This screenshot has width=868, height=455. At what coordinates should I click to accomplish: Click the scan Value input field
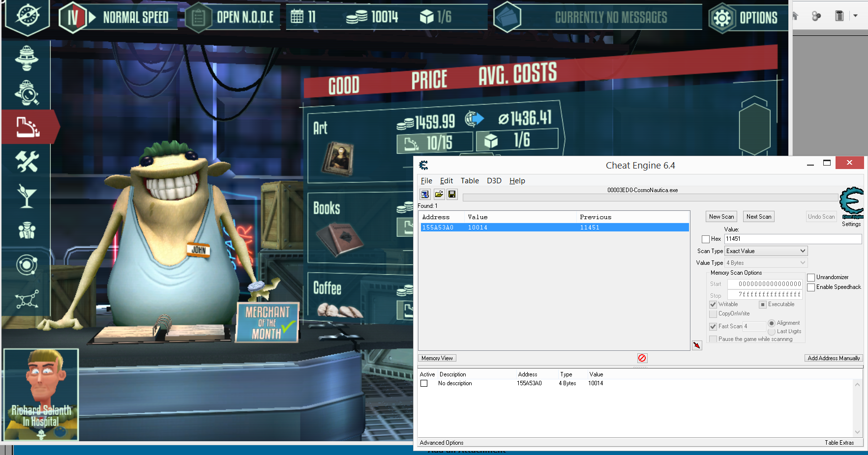click(793, 239)
